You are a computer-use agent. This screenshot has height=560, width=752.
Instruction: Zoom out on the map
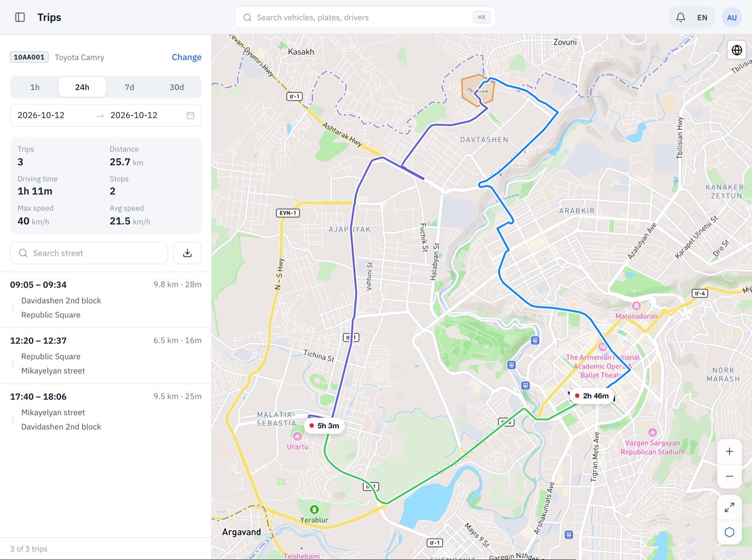729,476
